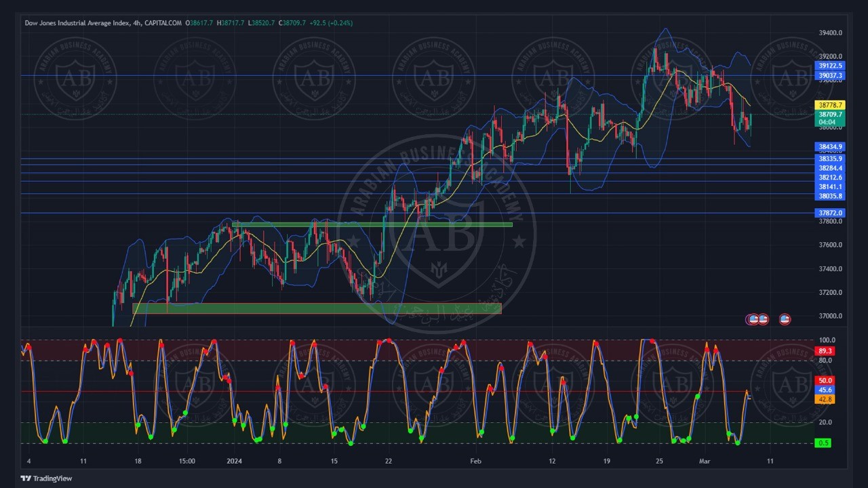Click the orange 42.8 oscillator value label
The image size is (868, 488).
(825, 399)
